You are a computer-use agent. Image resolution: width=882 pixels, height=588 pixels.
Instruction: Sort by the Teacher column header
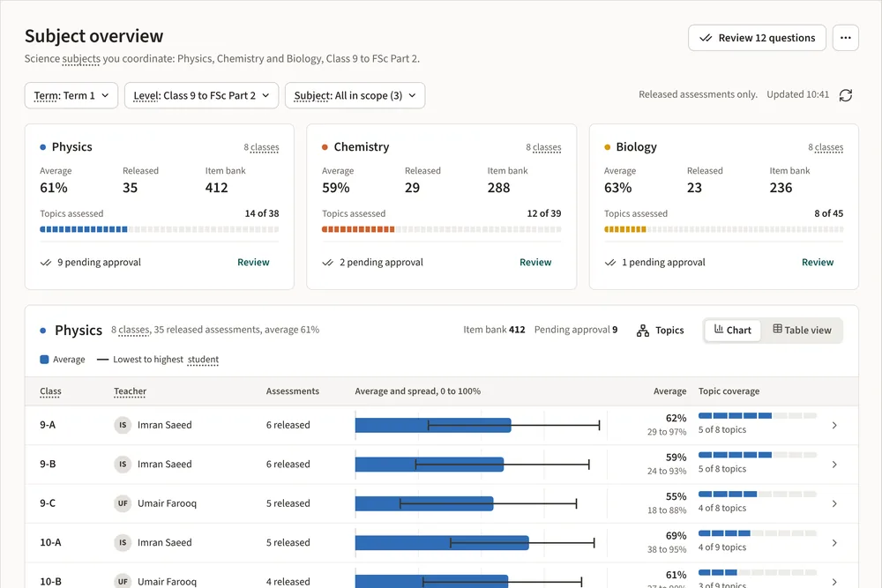tap(130, 391)
